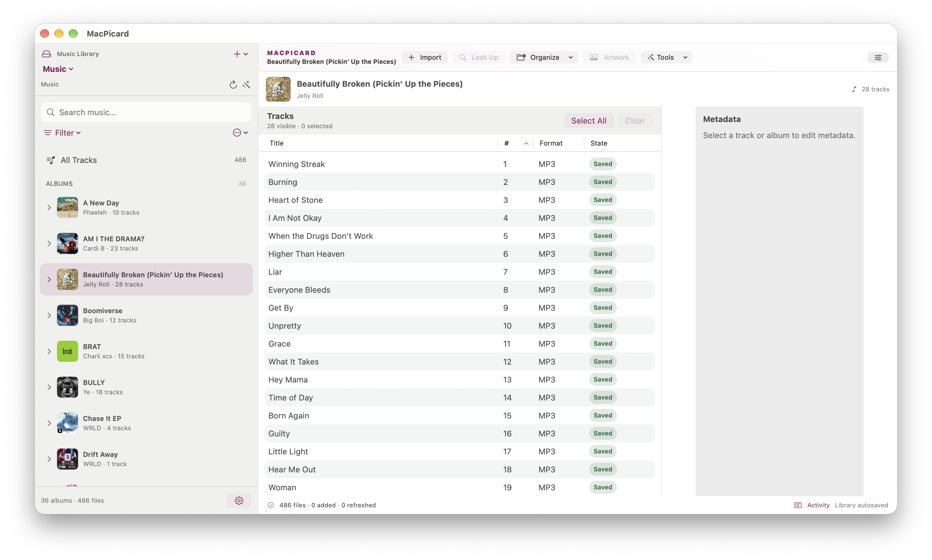Click the Import button

click(x=425, y=57)
